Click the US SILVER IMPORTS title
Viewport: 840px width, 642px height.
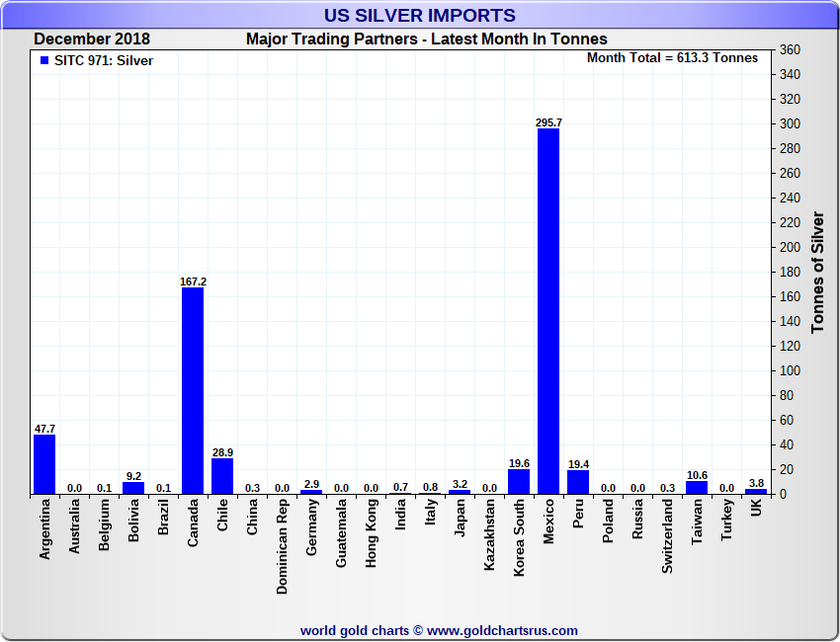pos(420,16)
